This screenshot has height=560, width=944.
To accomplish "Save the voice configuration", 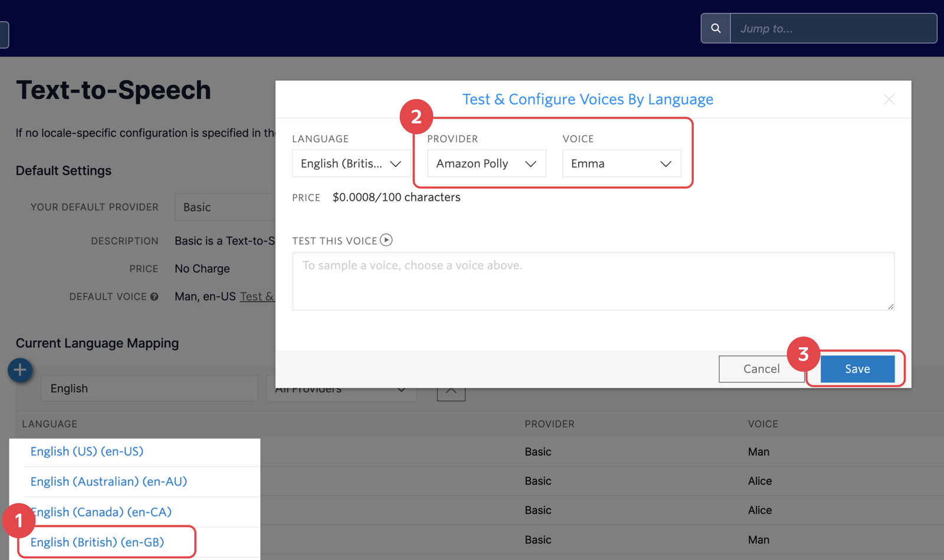I will 857,368.
